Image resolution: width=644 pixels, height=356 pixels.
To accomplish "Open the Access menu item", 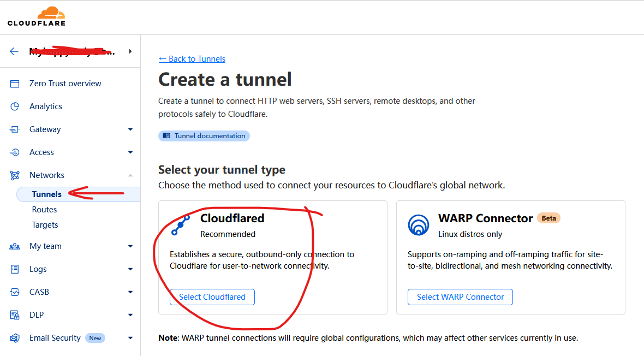I will point(41,152).
